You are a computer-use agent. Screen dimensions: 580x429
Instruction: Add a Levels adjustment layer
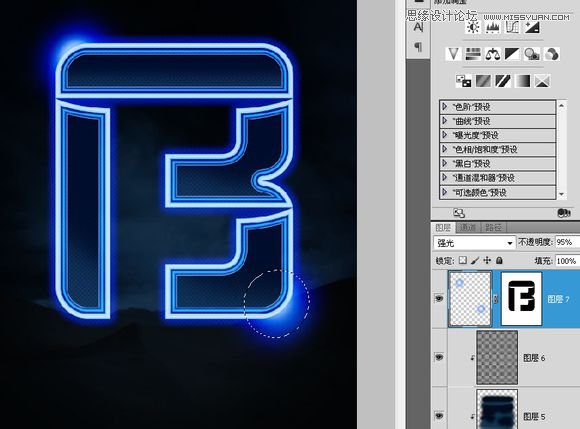pyautogui.click(x=493, y=27)
